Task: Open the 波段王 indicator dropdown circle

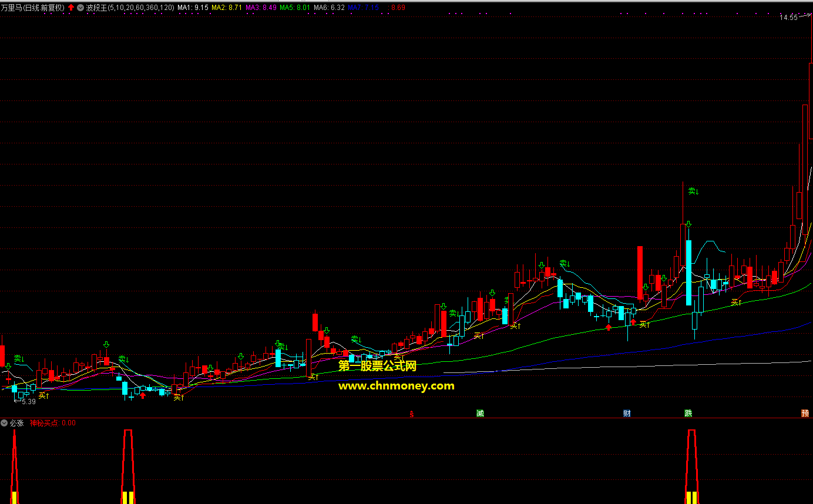Action: (80, 8)
